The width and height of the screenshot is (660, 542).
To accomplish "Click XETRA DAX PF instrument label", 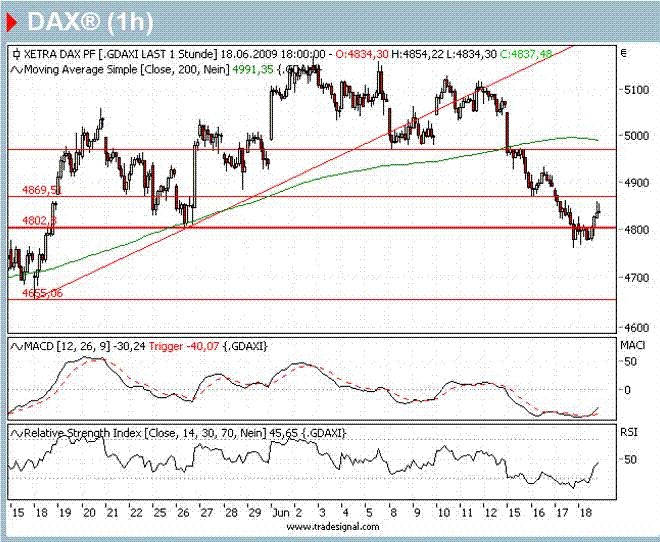I will [60, 54].
